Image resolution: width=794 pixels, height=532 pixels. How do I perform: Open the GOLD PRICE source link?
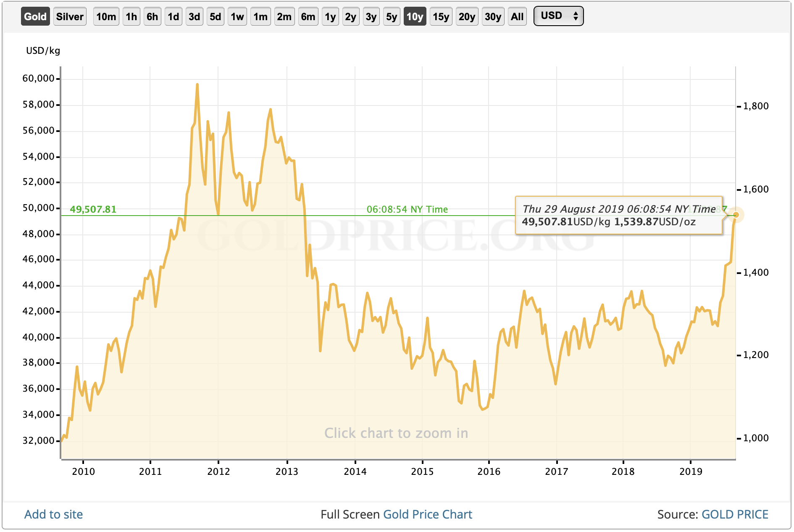click(735, 514)
